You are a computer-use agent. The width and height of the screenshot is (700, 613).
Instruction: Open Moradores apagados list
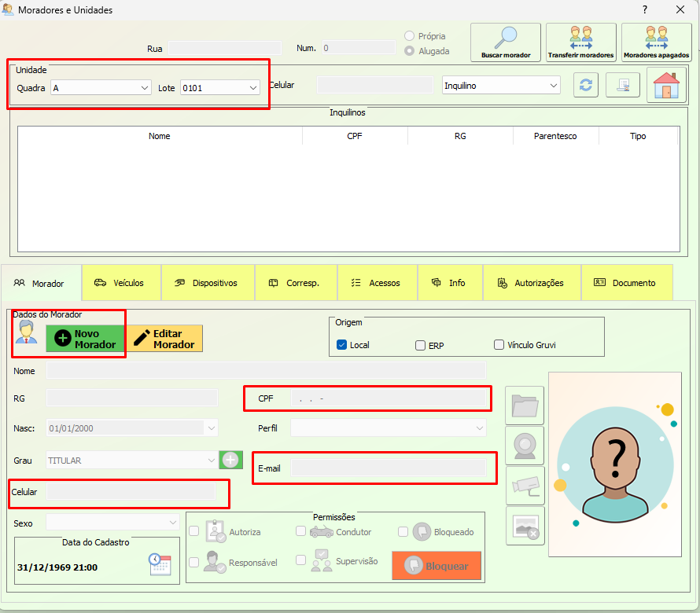click(656, 42)
